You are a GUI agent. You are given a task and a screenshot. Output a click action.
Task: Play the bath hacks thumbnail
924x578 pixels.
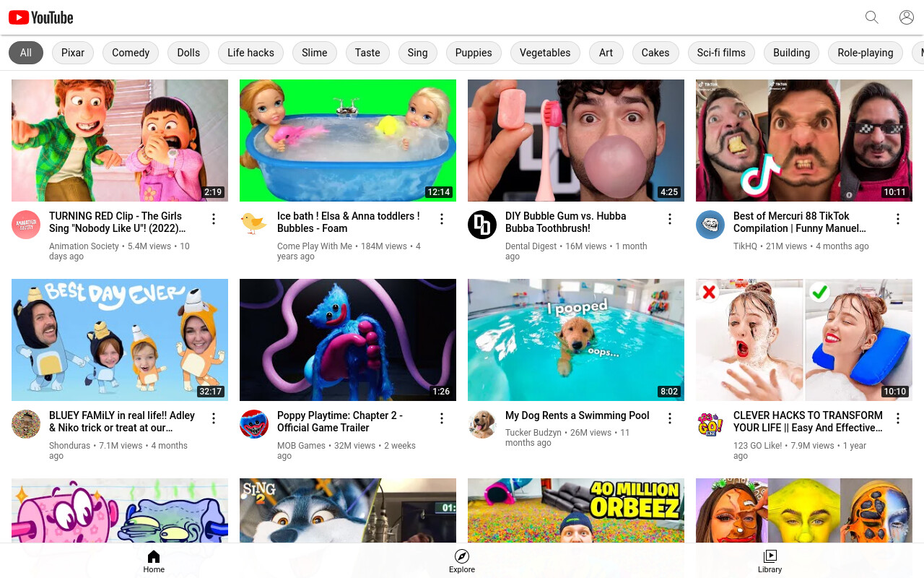(804, 340)
